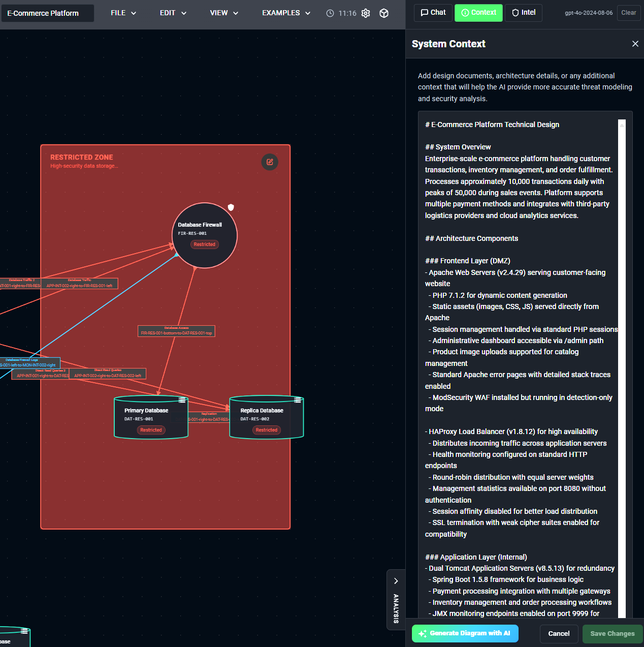
Task: Switch to the Chat tab
Action: point(433,13)
